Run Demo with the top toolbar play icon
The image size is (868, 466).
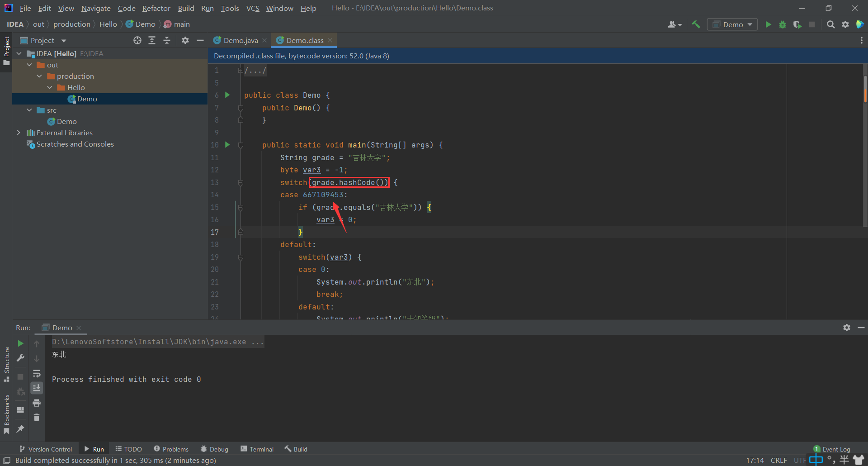click(x=768, y=24)
